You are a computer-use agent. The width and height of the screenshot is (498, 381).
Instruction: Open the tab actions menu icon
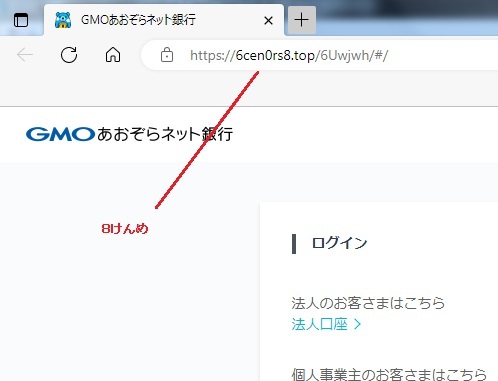coord(21,20)
